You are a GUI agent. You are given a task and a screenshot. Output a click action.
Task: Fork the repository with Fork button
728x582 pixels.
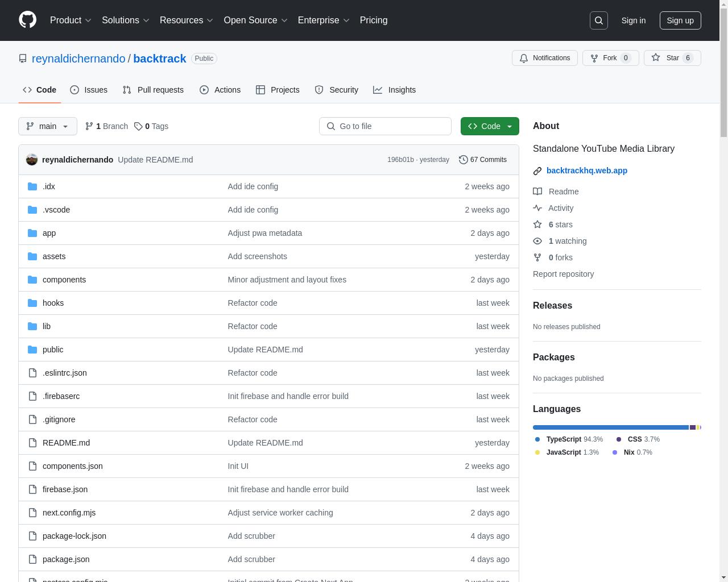[x=610, y=58]
